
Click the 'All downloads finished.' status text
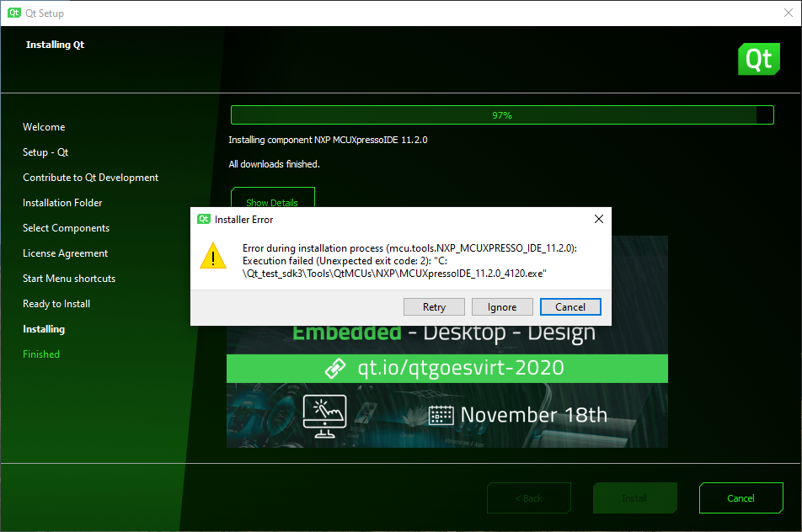tap(274, 164)
